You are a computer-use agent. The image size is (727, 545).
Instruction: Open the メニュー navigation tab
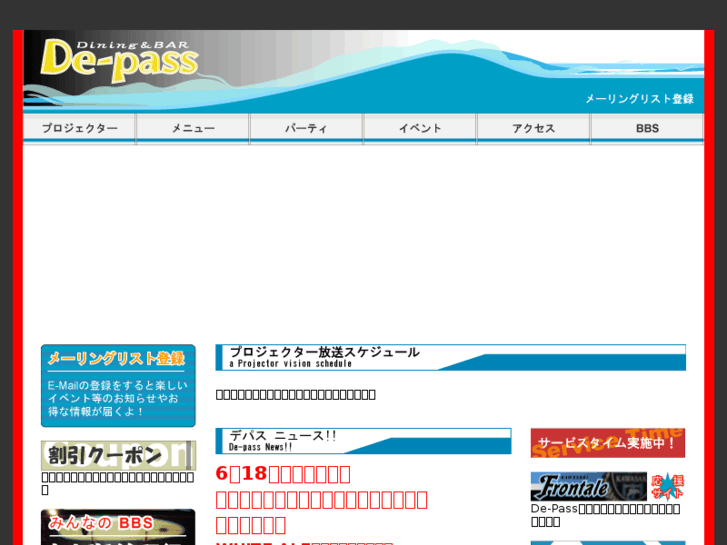(x=193, y=128)
